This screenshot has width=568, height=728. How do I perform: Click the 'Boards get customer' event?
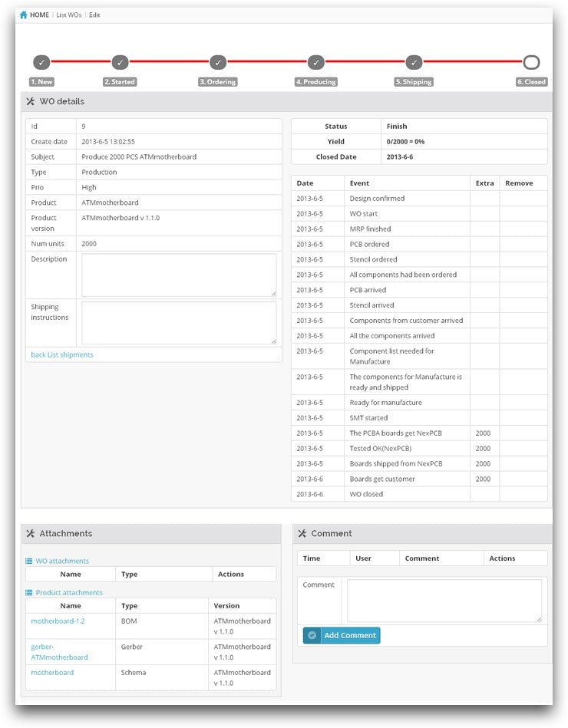[382, 479]
